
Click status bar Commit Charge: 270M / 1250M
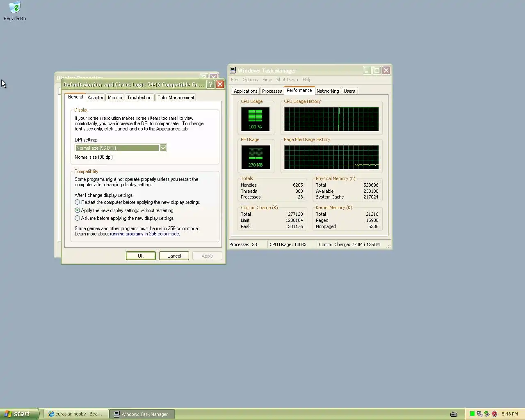point(349,244)
